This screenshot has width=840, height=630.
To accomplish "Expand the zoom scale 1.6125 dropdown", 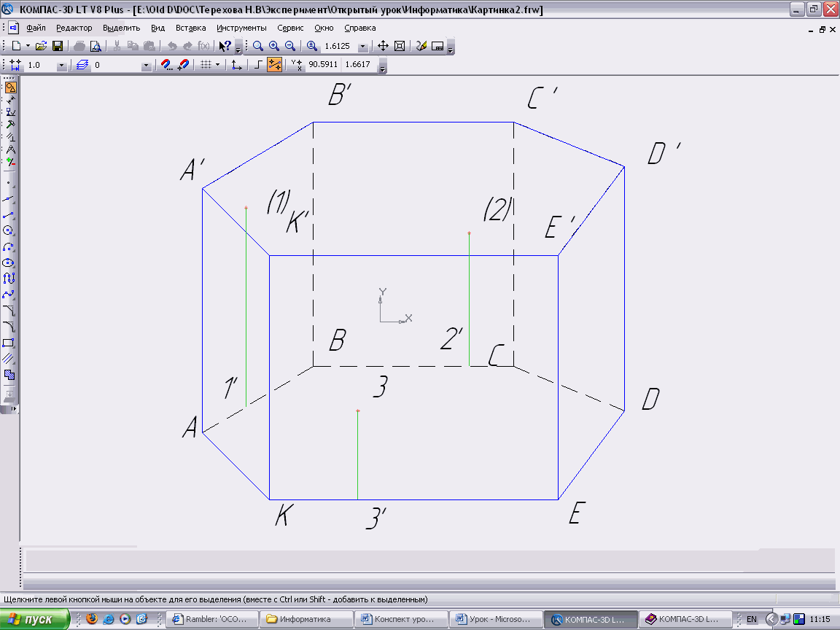I will (x=362, y=47).
